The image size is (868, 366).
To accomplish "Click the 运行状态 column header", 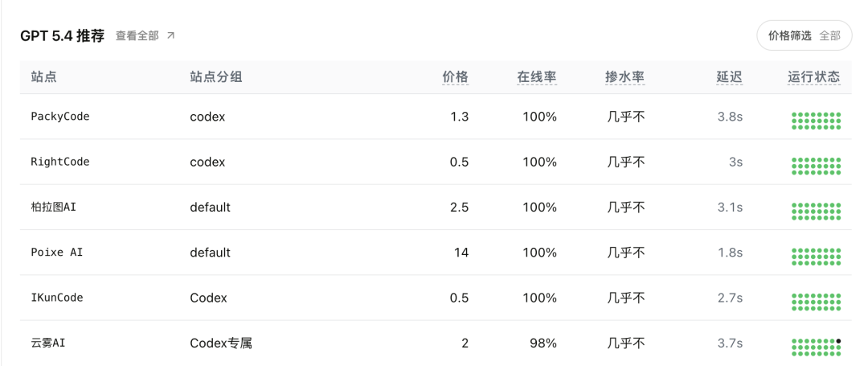I will tap(814, 77).
